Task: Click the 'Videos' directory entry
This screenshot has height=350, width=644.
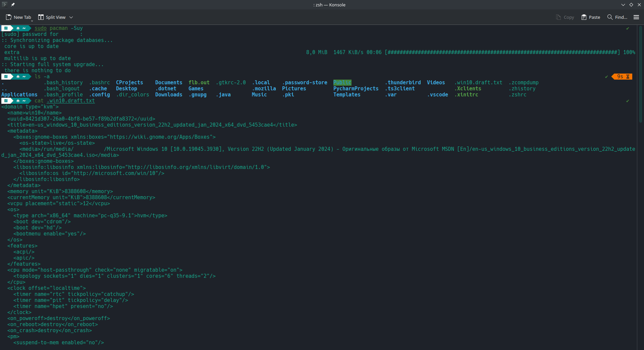Action: click(x=436, y=83)
